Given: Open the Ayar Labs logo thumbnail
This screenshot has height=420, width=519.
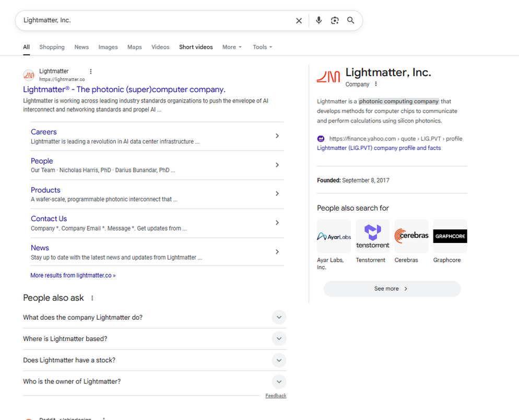Looking at the screenshot, I should pos(334,236).
